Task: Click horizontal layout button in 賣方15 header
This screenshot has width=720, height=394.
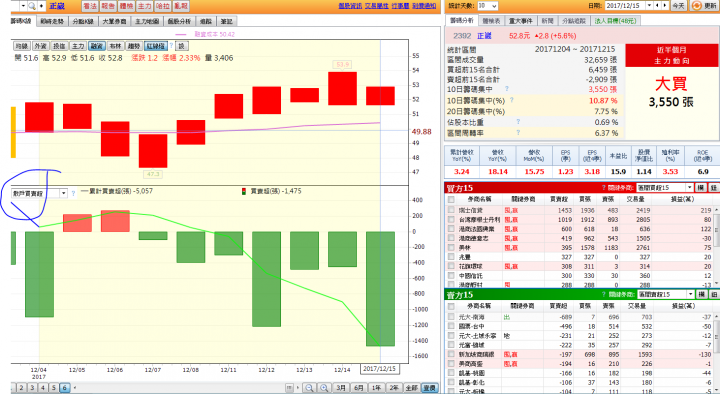Action: (701, 294)
